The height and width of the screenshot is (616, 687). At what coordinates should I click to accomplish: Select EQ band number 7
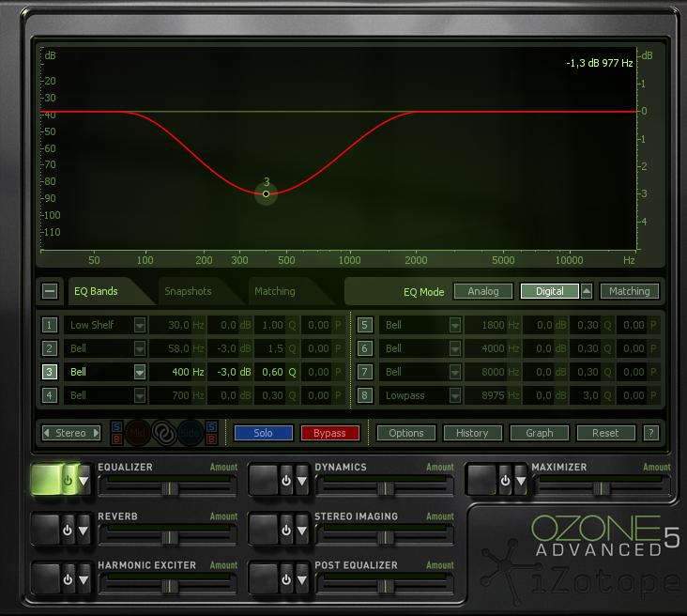tap(364, 372)
